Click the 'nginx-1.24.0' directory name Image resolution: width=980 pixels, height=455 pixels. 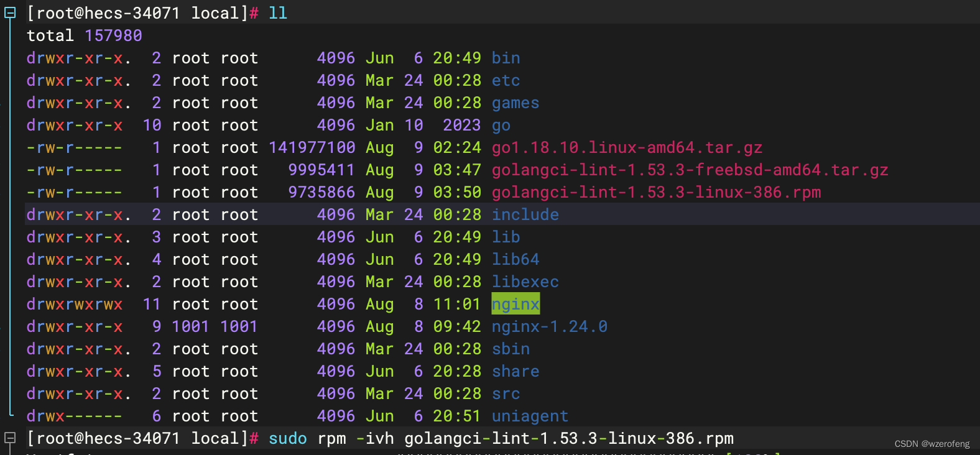click(x=550, y=326)
